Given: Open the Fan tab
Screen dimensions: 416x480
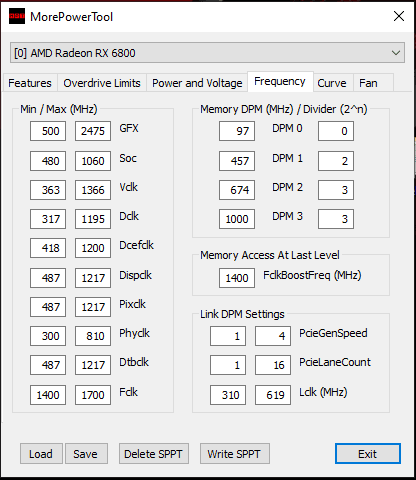Looking at the screenshot, I should [368, 83].
